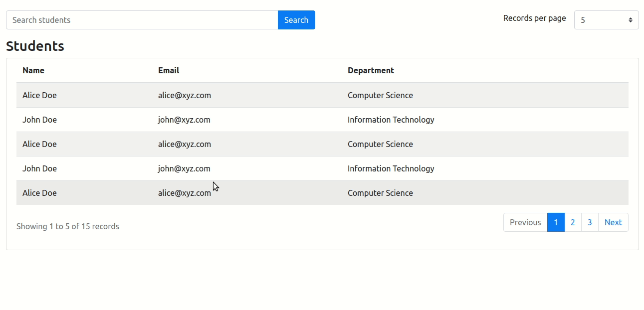
Task: Sort by the Department column header
Action: click(371, 70)
